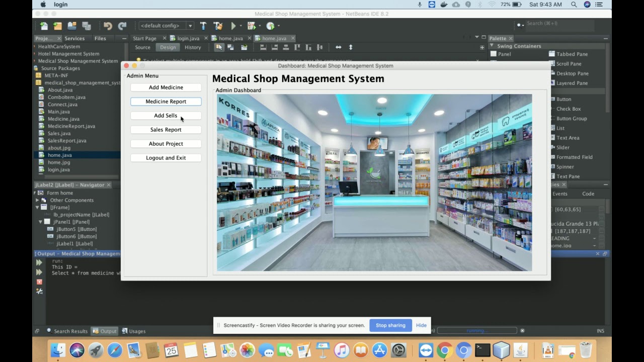The image size is (644, 362).
Task: Open the App Store from Dock
Action: point(379,350)
